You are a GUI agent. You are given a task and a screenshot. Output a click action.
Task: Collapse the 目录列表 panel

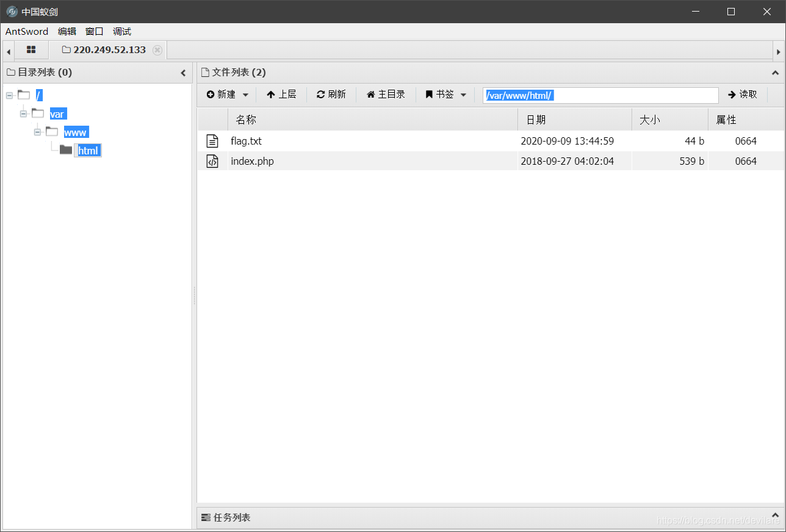coord(183,73)
